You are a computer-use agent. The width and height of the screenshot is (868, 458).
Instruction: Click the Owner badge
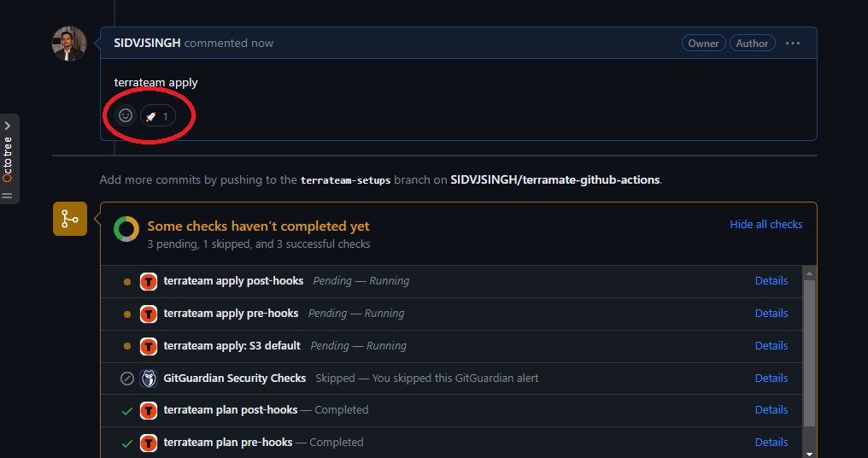coord(704,44)
